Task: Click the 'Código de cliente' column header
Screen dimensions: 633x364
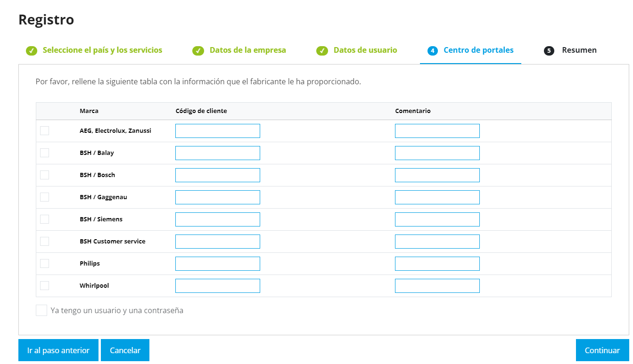Action: 201,111
